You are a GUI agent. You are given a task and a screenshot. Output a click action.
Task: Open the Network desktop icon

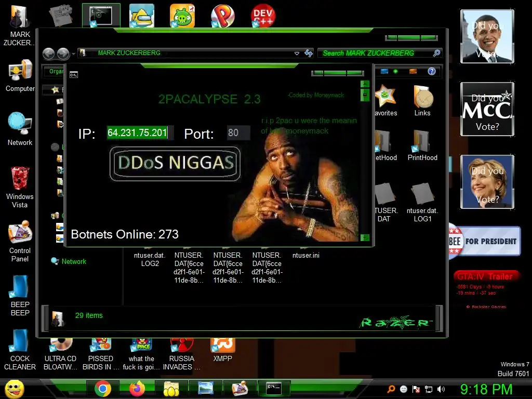click(x=20, y=129)
